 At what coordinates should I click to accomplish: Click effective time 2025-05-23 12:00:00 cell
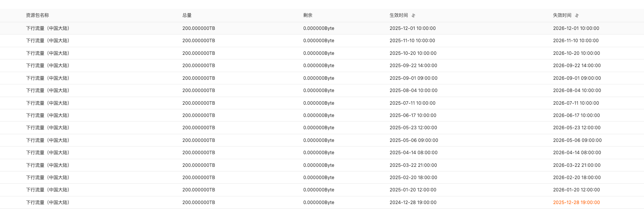click(x=413, y=128)
